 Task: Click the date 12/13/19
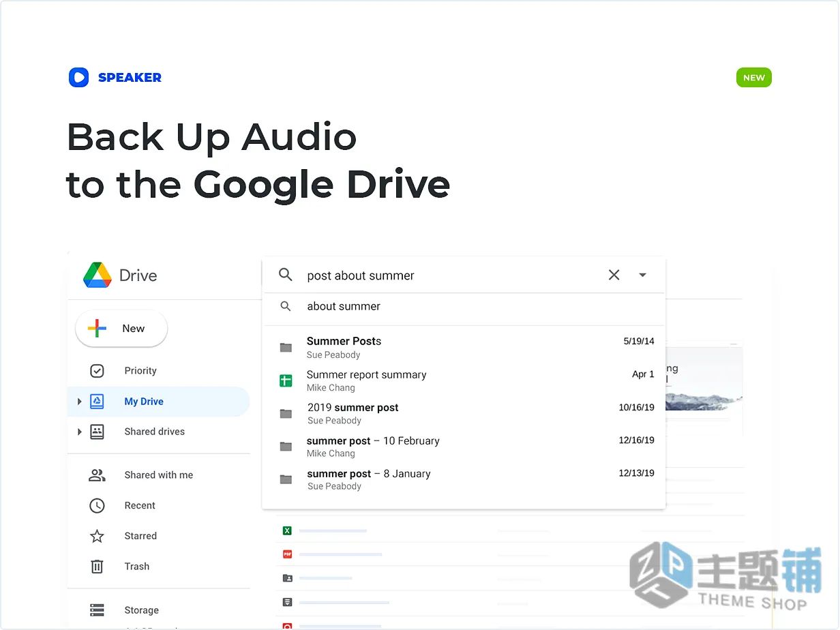pyautogui.click(x=636, y=472)
